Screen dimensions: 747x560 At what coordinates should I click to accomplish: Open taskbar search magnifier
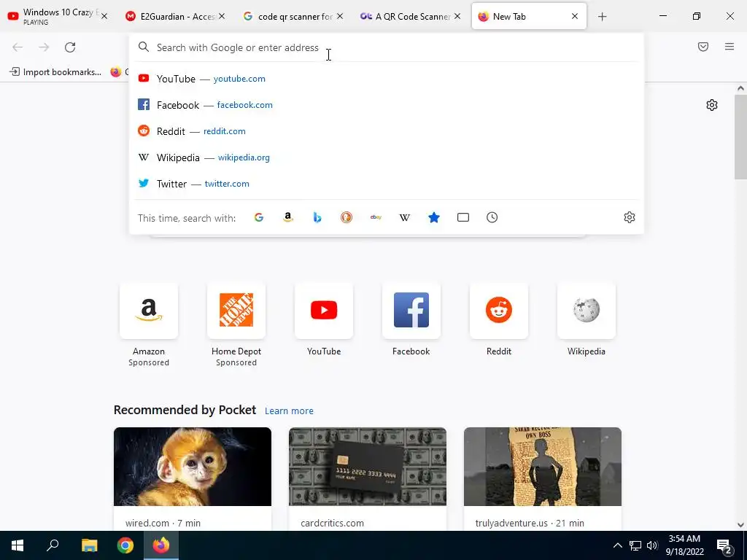coord(53,545)
